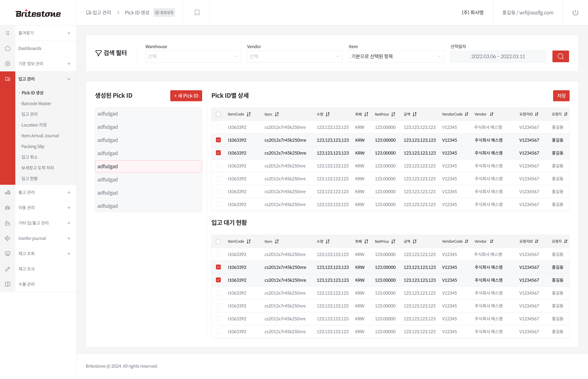Select Packing Slip in the sidebar
This screenshot has width=588, height=379.
coord(33,146)
